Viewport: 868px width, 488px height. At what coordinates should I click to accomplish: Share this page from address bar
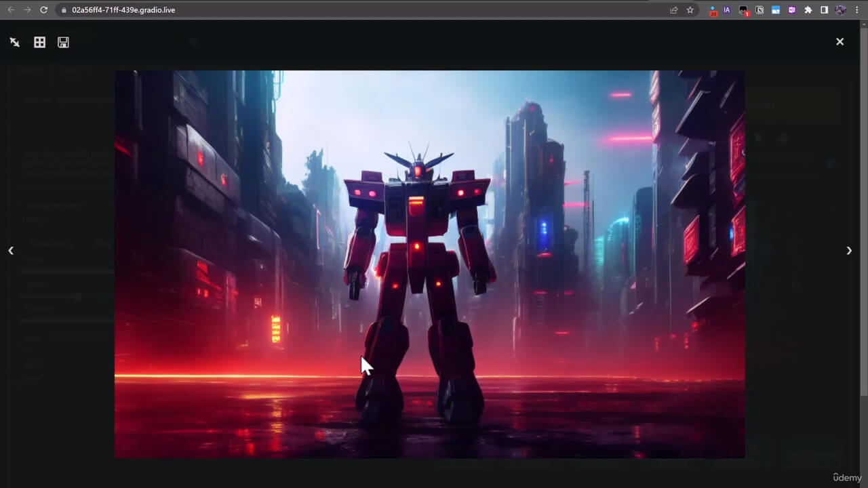tap(673, 10)
